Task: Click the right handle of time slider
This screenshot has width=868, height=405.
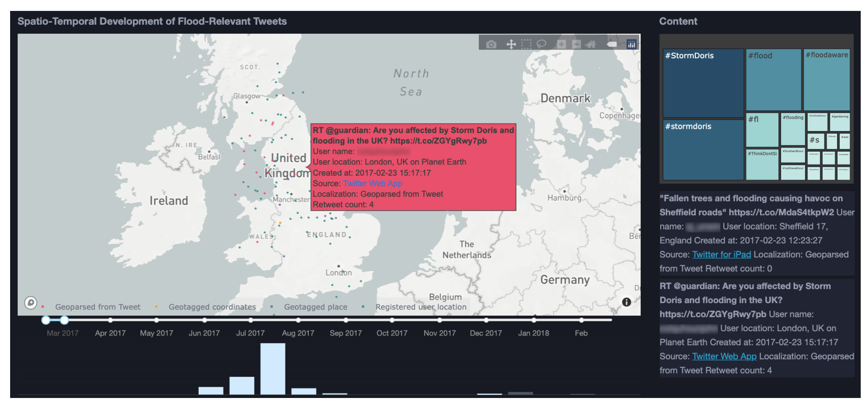Action: pos(64,320)
